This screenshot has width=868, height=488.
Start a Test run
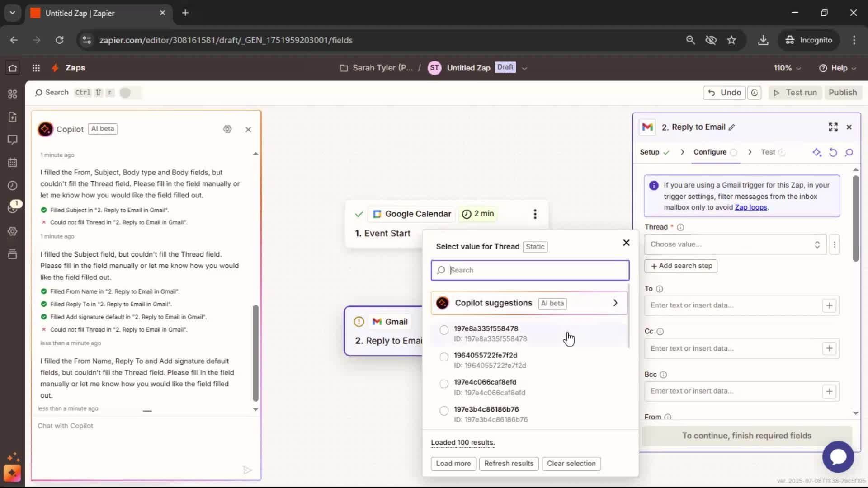tap(795, 93)
